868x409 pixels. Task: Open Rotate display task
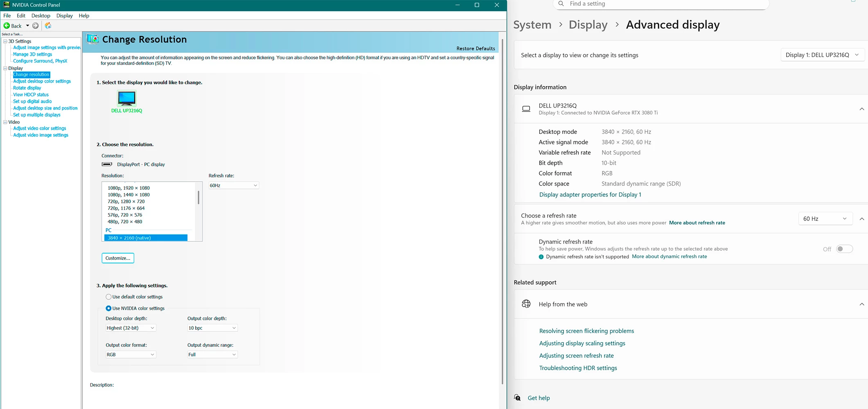pos(27,88)
